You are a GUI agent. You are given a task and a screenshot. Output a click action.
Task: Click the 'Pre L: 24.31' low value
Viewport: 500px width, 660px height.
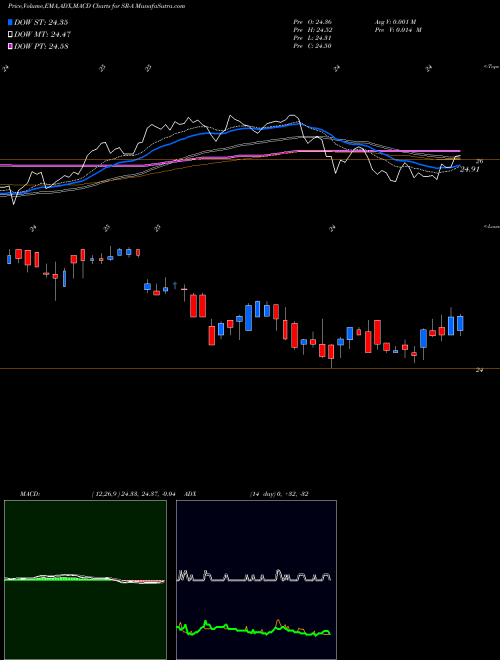point(312,38)
